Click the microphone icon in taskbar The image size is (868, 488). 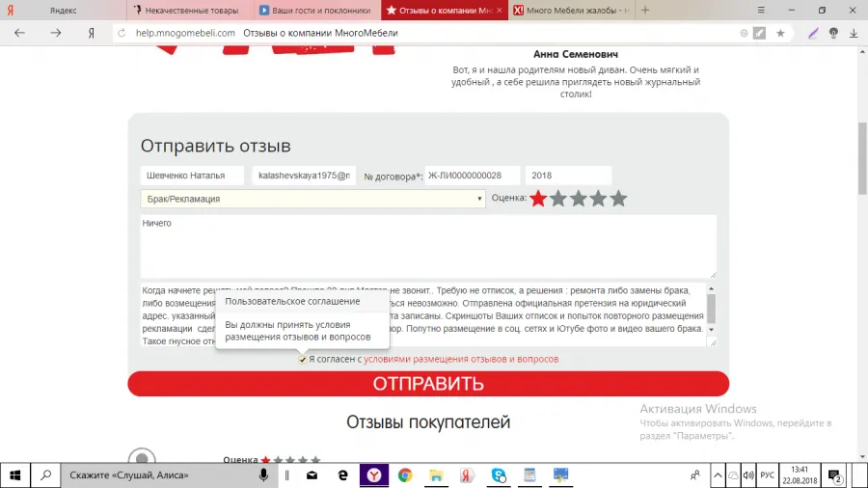pos(263,475)
